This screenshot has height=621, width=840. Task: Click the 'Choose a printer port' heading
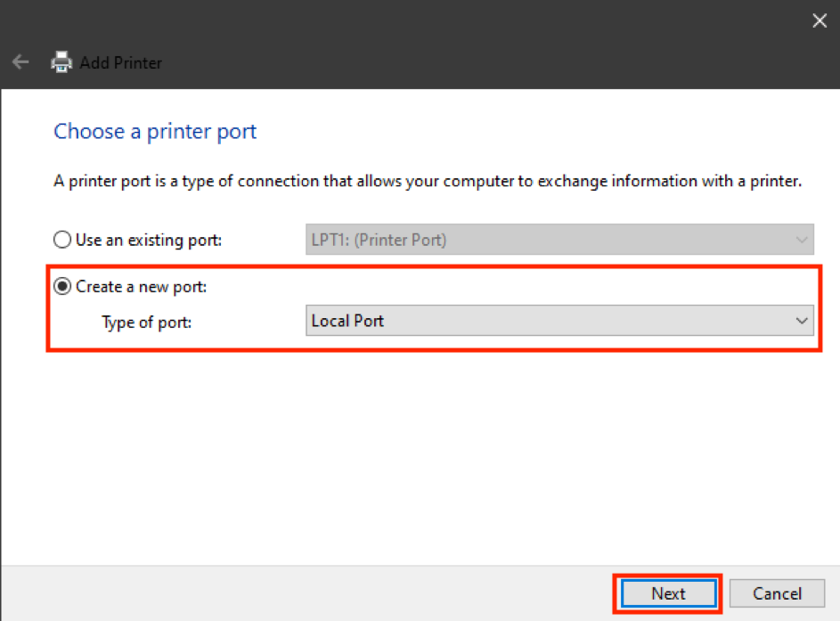[155, 131]
